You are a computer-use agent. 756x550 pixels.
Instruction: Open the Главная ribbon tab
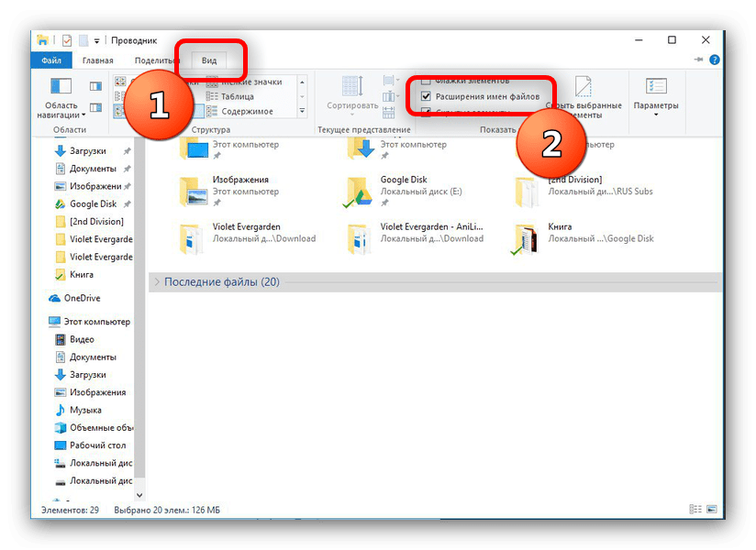point(97,60)
